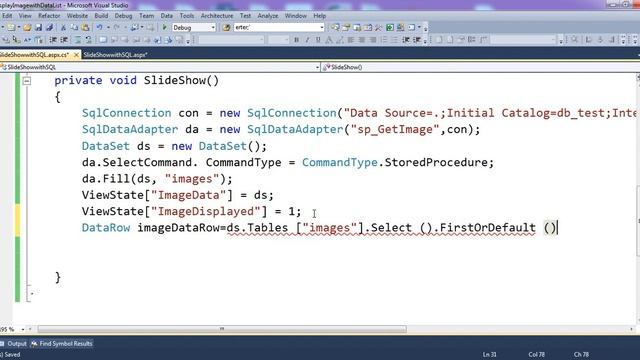
Task: Open the Data menu
Action: pyautogui.click(x=167, y=16)
